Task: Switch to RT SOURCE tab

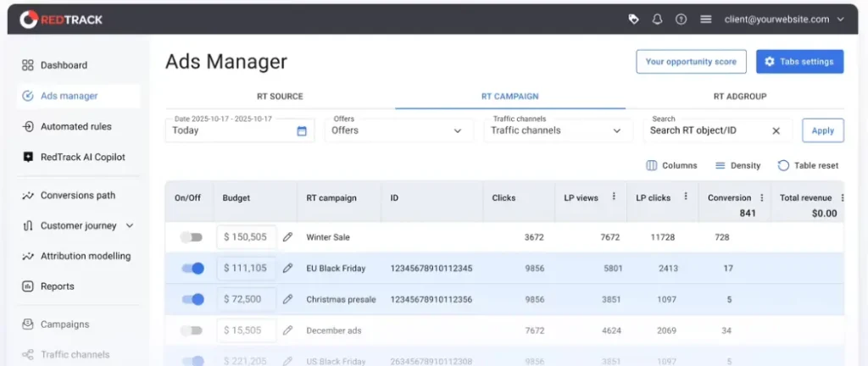Action: pyautogui.click(x=280, y=97)
